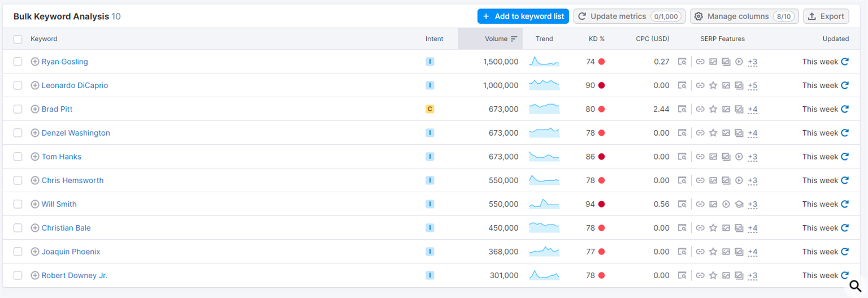Click the trend sparkline for Will Smith
Viewport: 868px width, 298px height.
click(x=544, y=204)
